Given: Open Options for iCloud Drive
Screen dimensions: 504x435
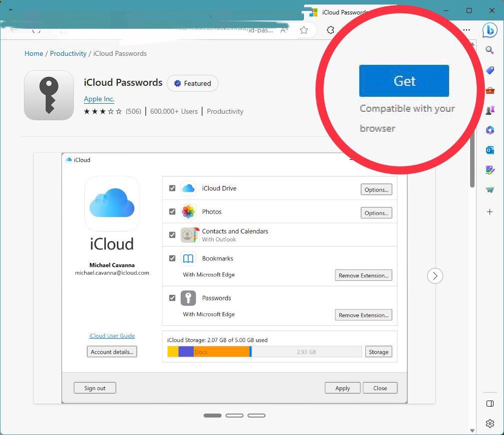Looking at the screenshot, I should [376, 190].
